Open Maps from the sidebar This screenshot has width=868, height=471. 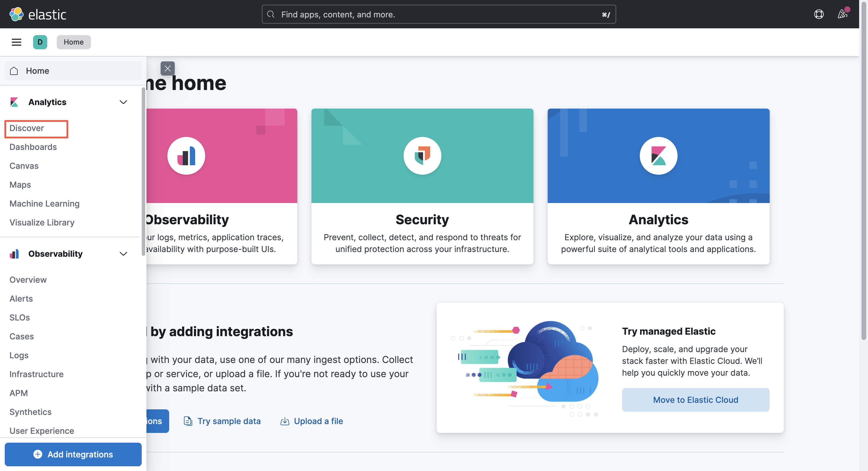pos(20,185)
